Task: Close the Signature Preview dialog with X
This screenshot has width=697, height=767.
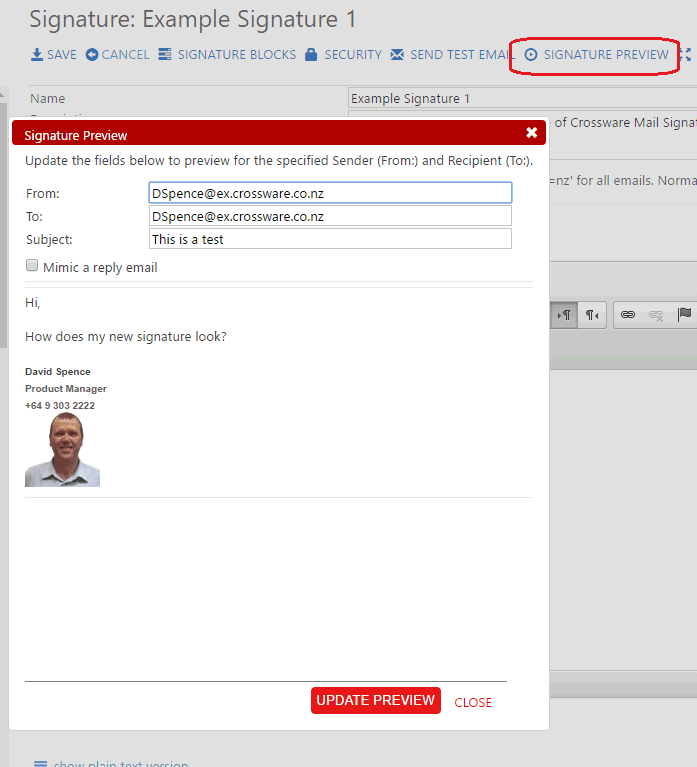Action: coord(532,133)
